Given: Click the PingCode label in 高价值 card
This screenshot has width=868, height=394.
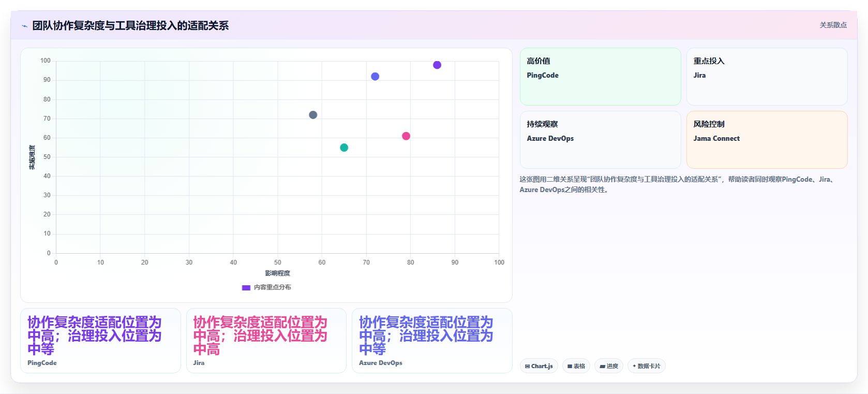Looking at the screenshot, I should coord(543,76).
